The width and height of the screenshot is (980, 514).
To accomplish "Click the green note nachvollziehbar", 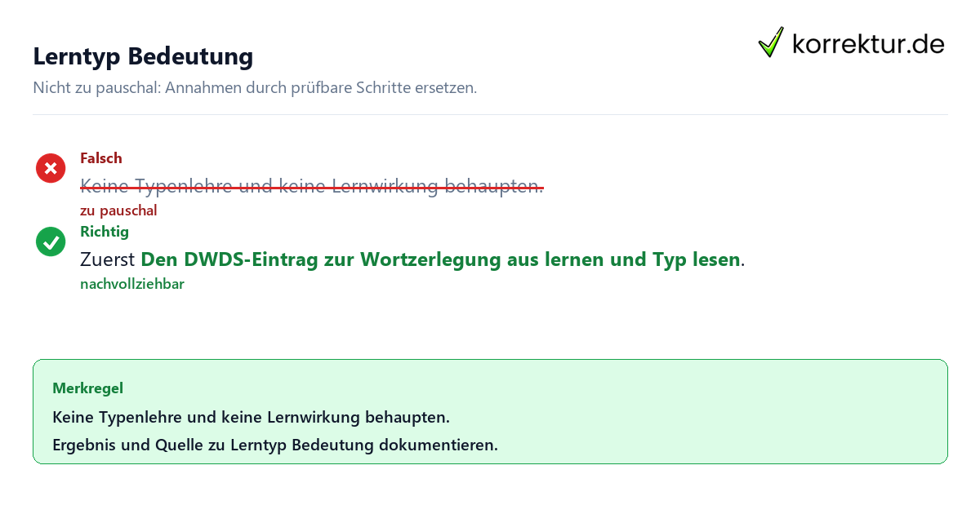I will coord(132,284).
